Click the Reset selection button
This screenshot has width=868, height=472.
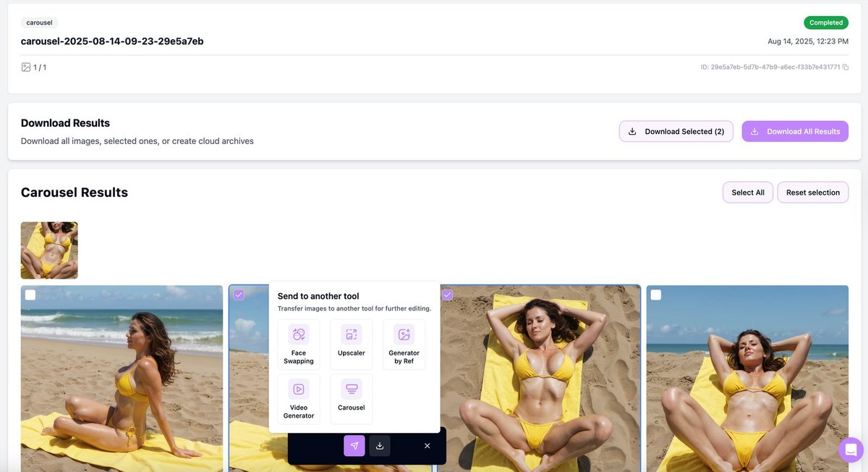[x=812, y=193]
